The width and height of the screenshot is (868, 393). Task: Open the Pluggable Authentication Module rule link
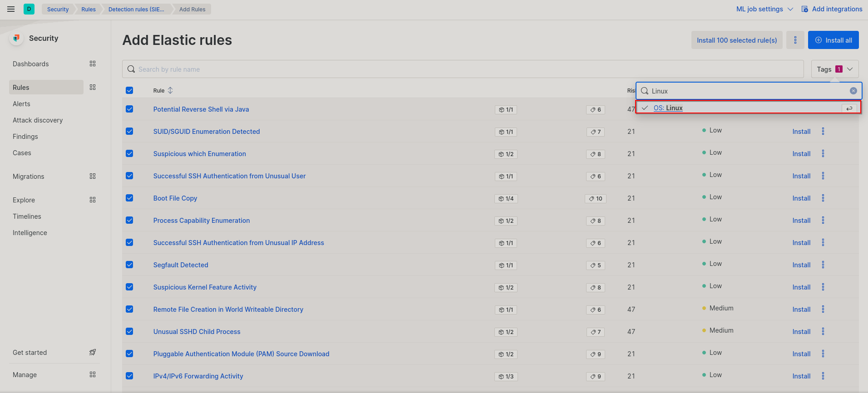pos(242,354)
